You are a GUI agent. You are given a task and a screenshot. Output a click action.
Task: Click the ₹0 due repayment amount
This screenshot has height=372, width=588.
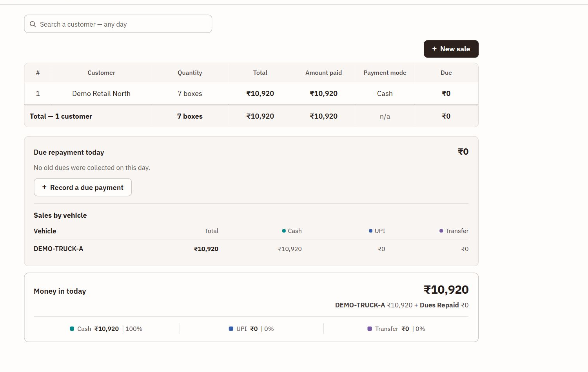[x=463, y=152]
